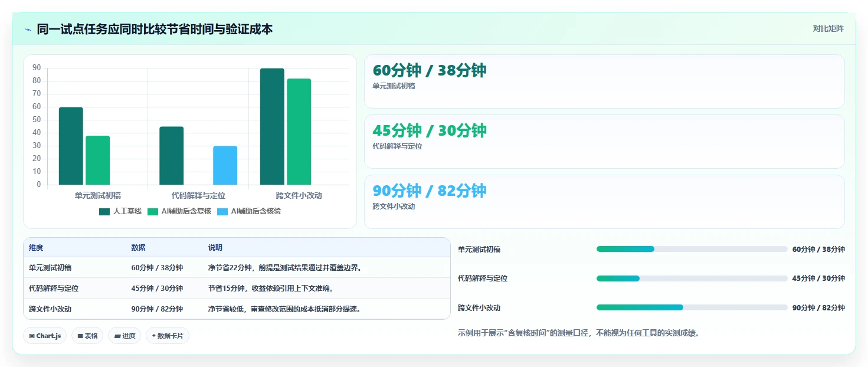Click the light blue AI辅助后含核验 legend swatch

[222, 211]
